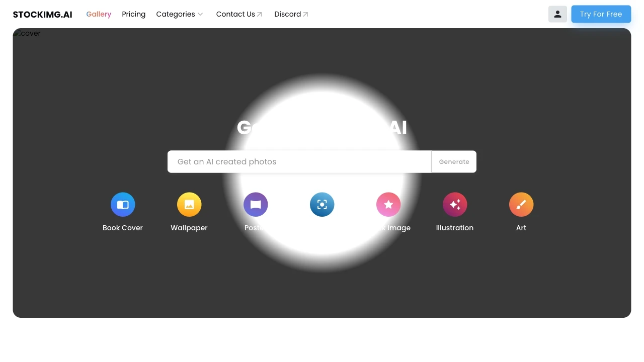Image resolution: width=644 pixels, height=362 pixels.
Task: Click the STOCKIMG.AI logo
Action: [x=42, y=14]
